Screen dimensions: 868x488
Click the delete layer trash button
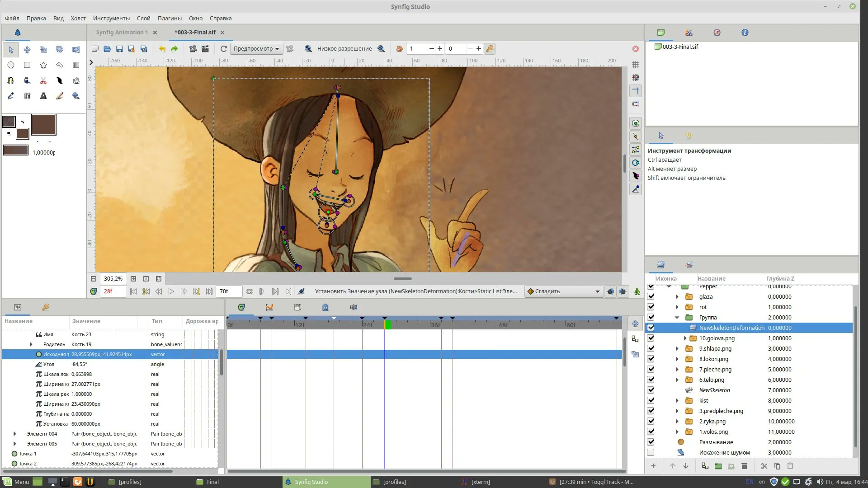[x=744, y=466]
